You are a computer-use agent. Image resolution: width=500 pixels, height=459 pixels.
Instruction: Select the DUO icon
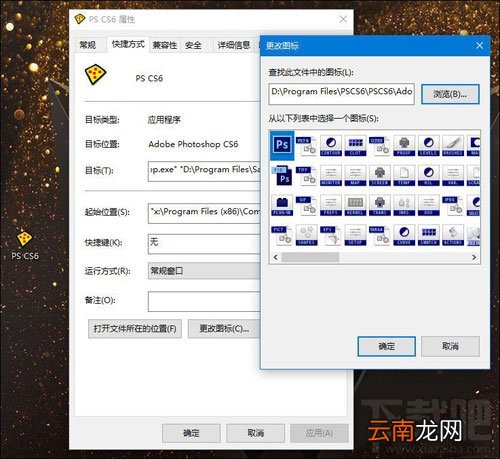coord(429,205)
